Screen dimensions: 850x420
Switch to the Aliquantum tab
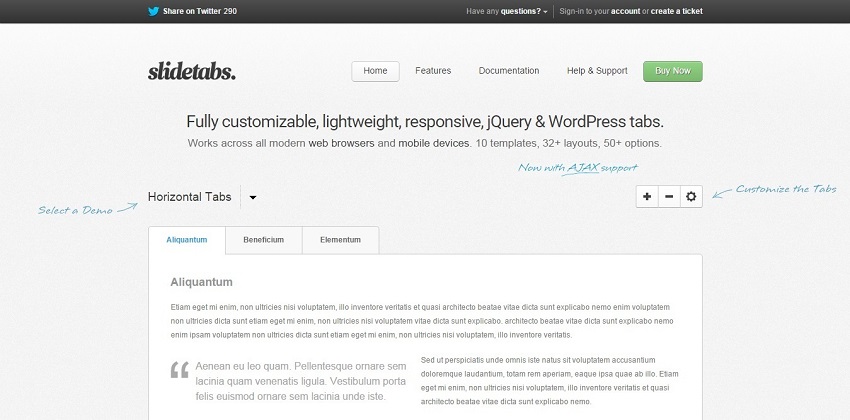tap(186, 240)
